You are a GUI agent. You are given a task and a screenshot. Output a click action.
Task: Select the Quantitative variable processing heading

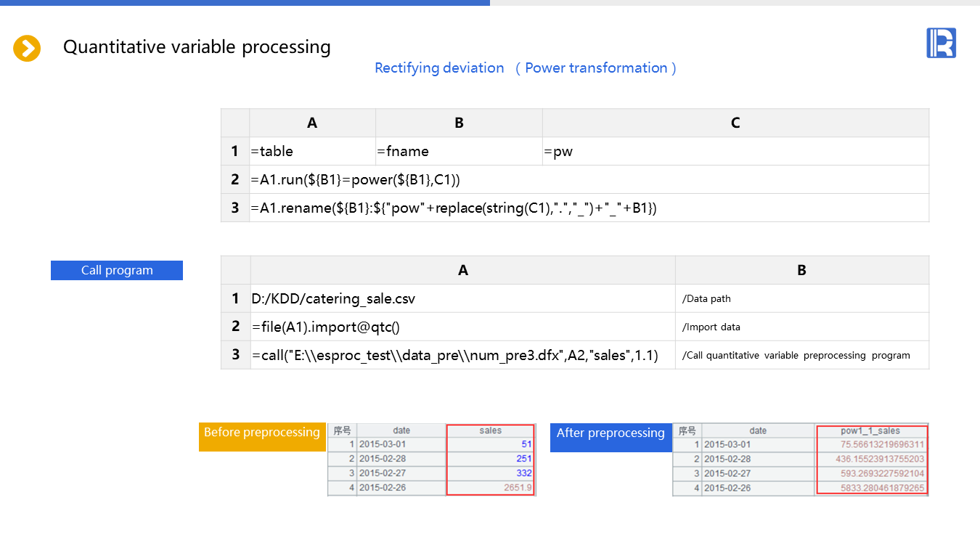pos(197,47)
